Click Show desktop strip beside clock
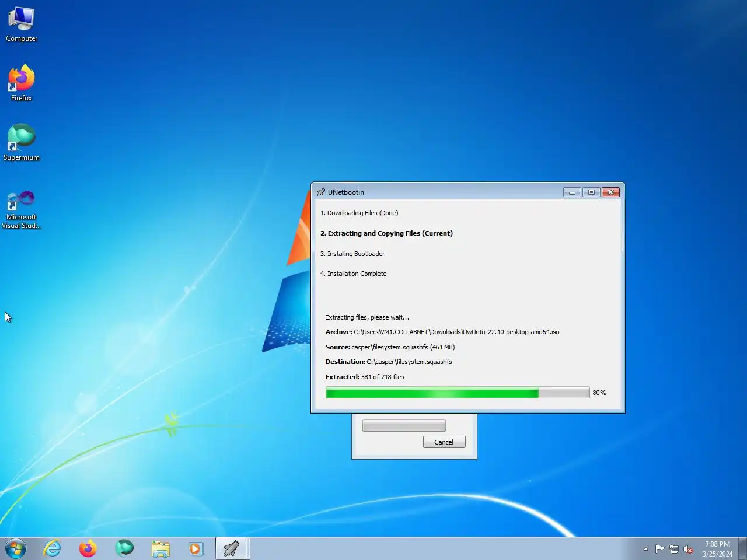The image size is (747, 560). [x=743, y=549]
